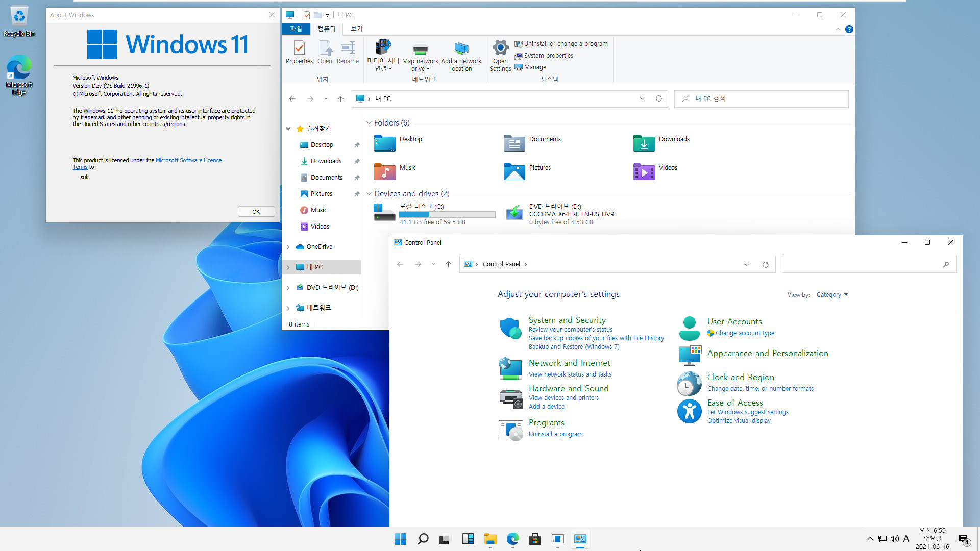Expand the 내 PC tree node
The height and width of the screenshot is (551, 980).
(288, 267)
